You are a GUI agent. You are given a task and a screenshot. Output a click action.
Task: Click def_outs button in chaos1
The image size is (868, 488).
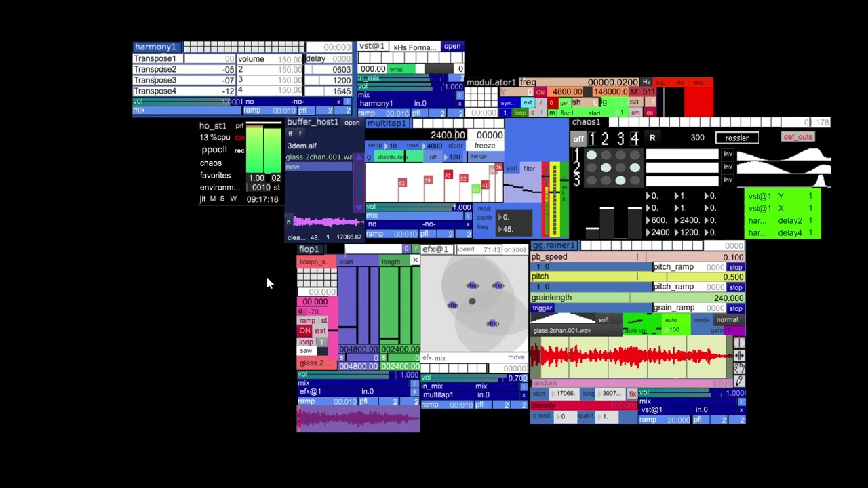tap(797, 137)
